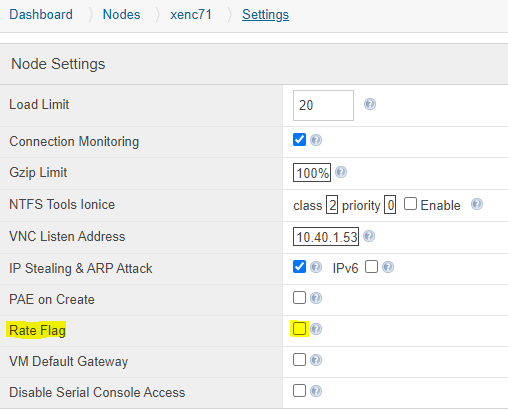508x410 pixels.
Task: Uncheck the Connection Monitoring checkbox
Action: [299, 140]
